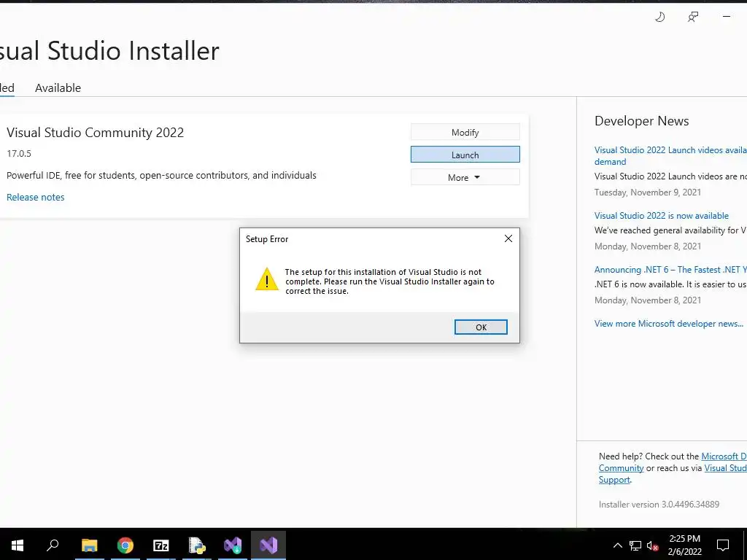Launch Visual Studio Community 2022
This screenshot has height=560, width=747.
pos(465,155)
